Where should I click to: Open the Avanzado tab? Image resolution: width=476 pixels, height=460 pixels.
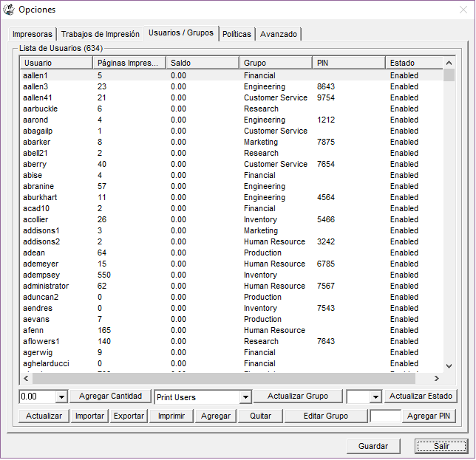pos(279,34)
